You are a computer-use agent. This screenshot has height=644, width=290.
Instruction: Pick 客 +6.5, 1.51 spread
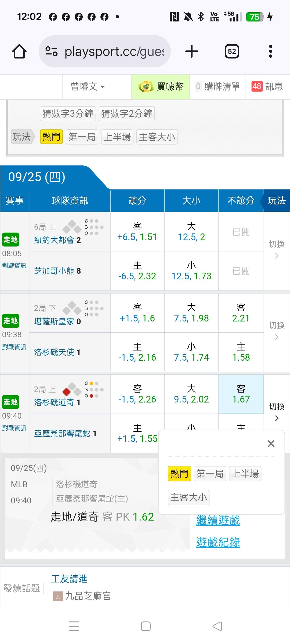coord(137,232)
